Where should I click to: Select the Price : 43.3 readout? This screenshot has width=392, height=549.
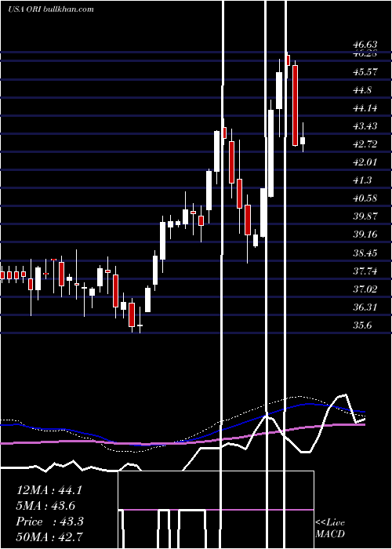click(x=49, y=522)
